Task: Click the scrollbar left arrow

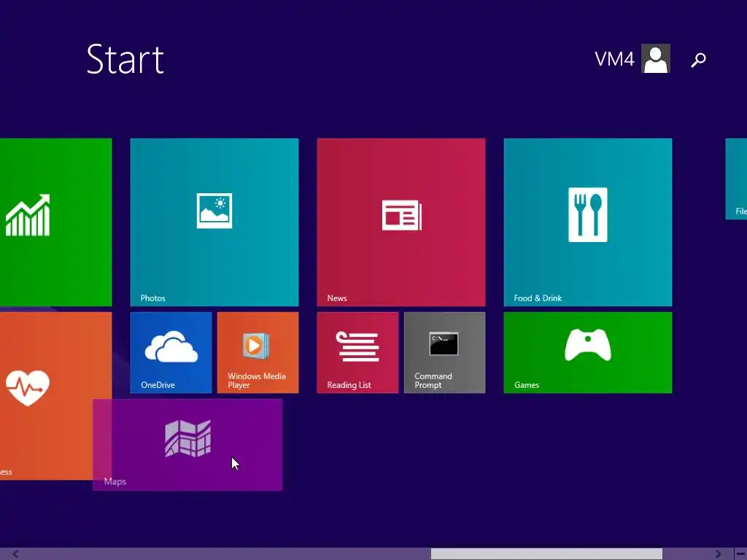Action: pyautogui.click(x=15, y=554)
